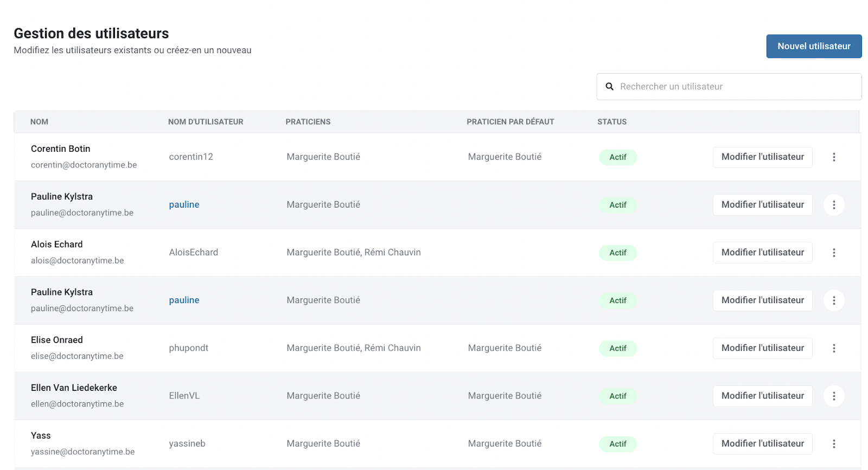
Task: Click PRATICIEN PAR DÉFAUT column header
Action: [510, 122]
